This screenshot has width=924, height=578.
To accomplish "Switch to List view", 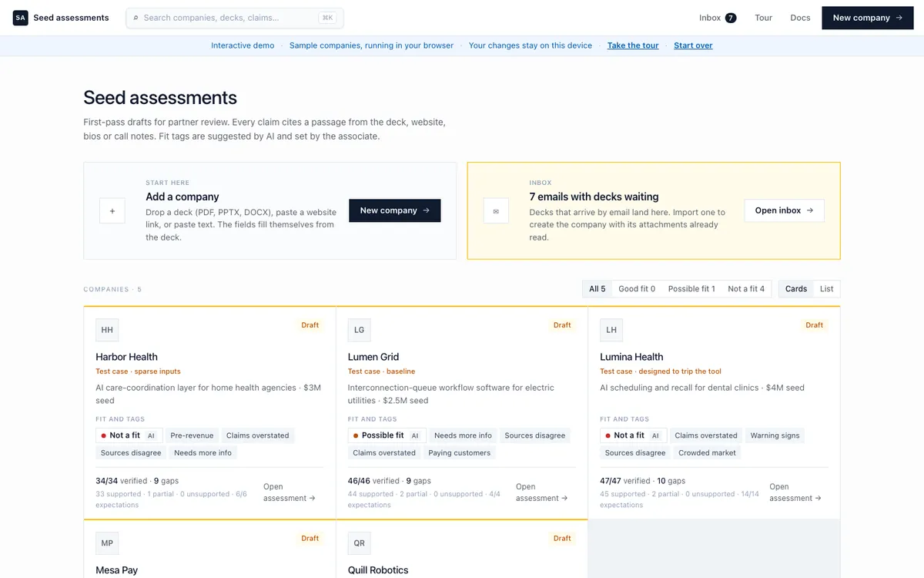I will point(826,289).
